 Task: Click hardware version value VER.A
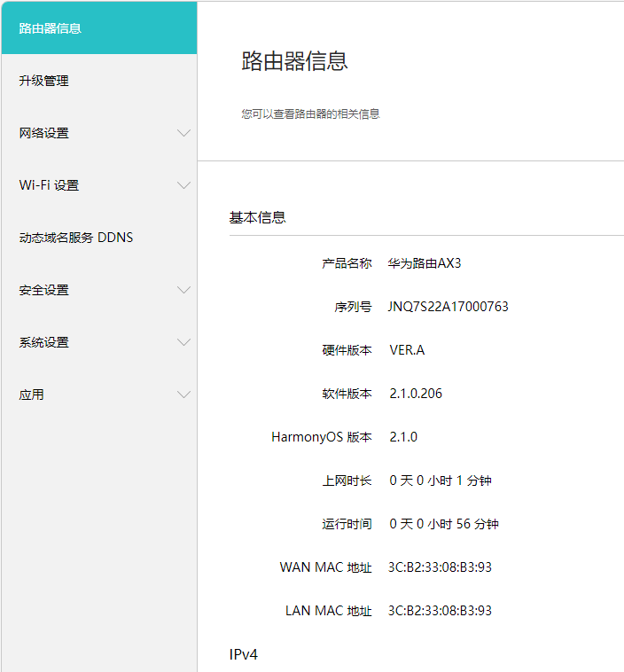pyautogui.click(x=407, y=350)
